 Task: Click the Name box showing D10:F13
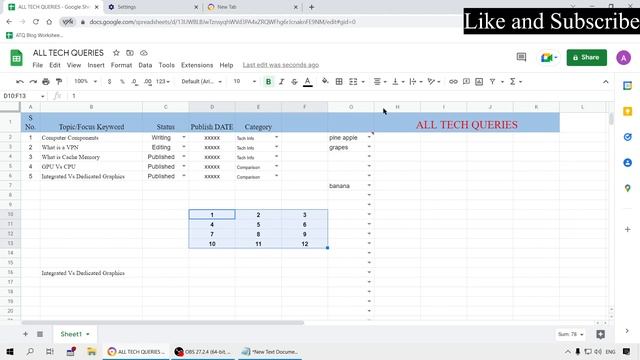[x=24, y=96]
